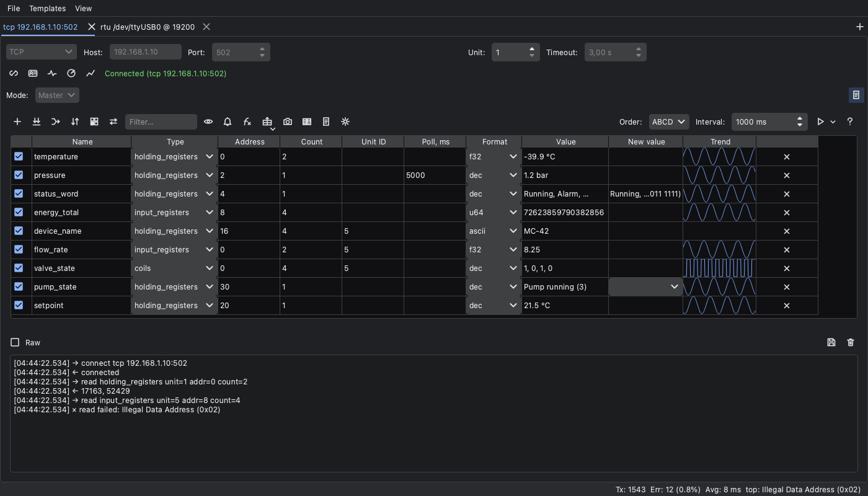Screen dimensions: 868x496
Task: Toggle the flow_rate row checkbox
Action: (19, 249)
